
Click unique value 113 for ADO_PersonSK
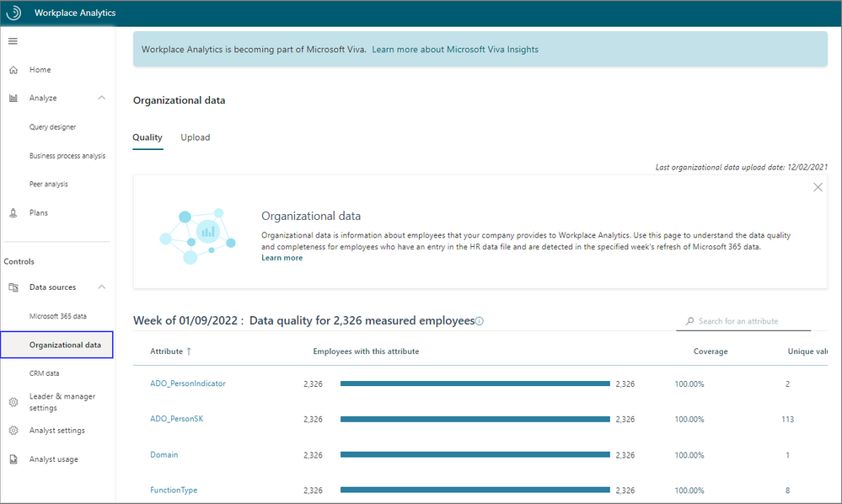(x=788, y=420)
